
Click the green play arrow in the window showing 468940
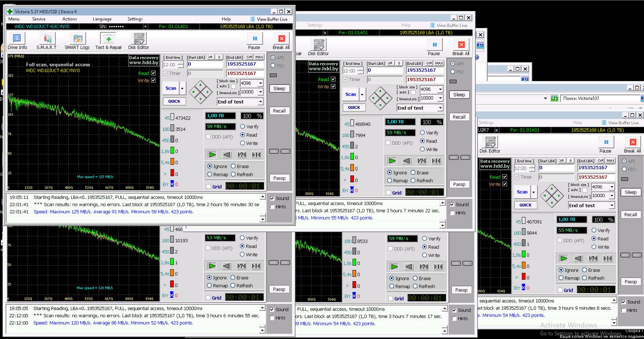click(392, 161)
